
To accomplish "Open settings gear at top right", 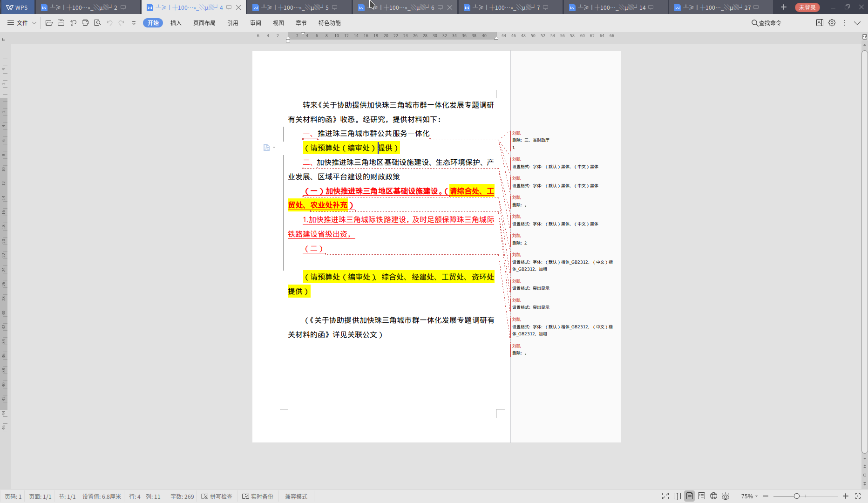I will 832,23.
